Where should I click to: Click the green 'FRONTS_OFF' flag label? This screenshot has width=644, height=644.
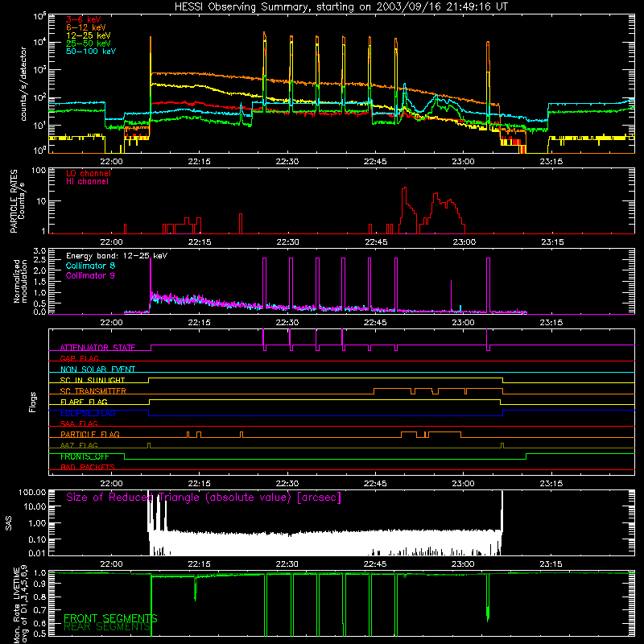(x=85, y=456)
